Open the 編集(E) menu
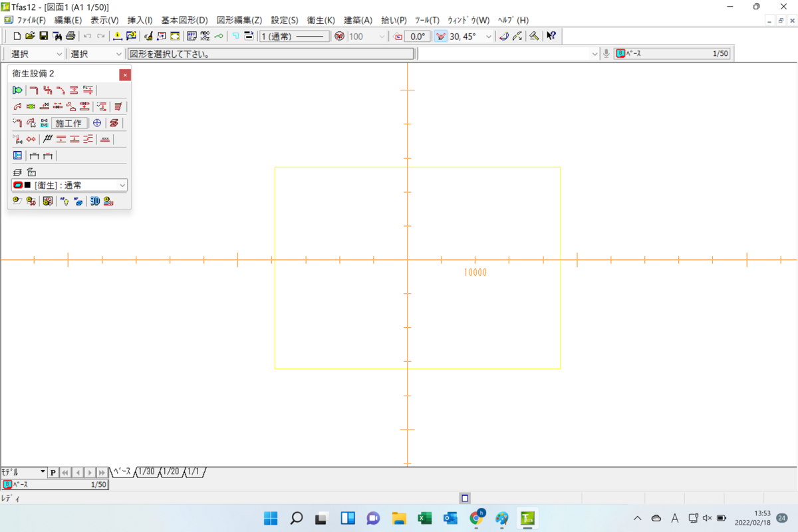 [68, 20]
